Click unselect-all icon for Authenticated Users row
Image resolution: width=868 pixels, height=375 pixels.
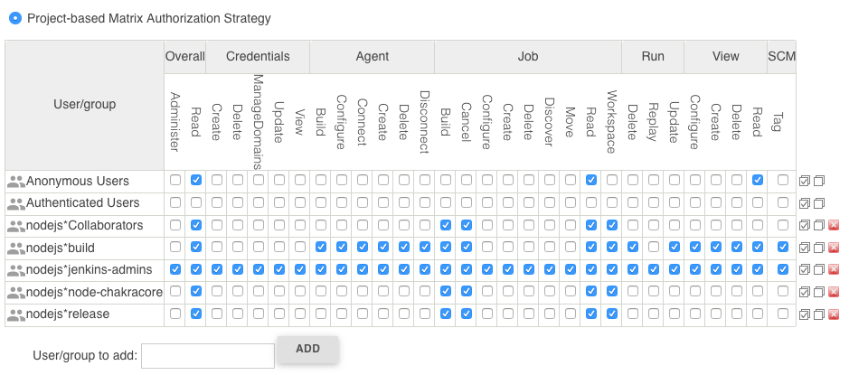[x=819, y=203]
